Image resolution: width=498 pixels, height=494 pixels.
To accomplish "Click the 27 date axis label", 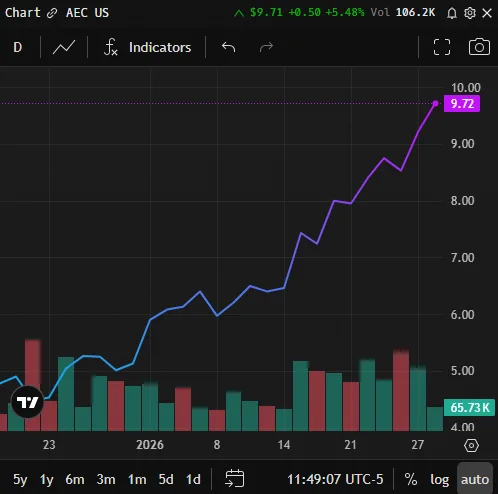I will pyautogui.click(x=417, y=445).
